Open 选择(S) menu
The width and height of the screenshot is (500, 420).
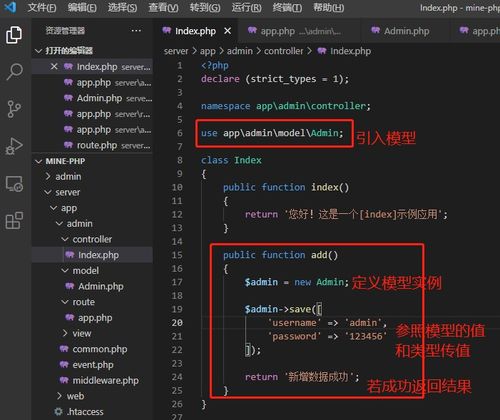click(x=122, y=7)
